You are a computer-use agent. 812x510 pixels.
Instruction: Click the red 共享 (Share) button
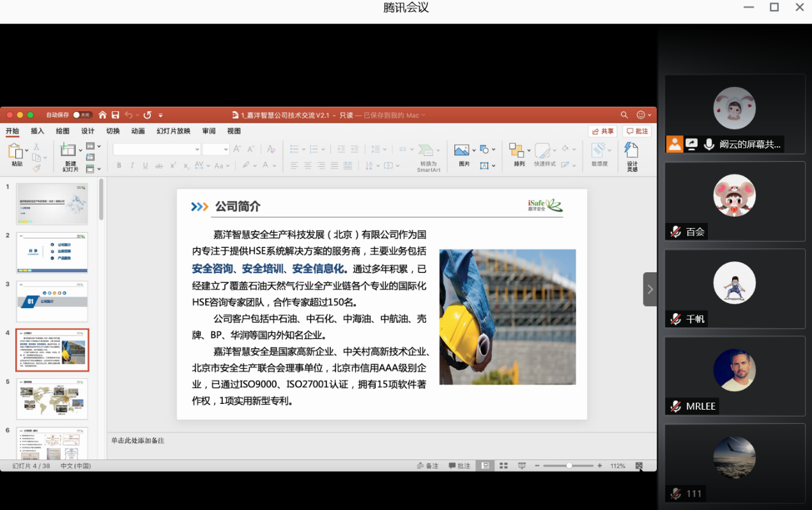pos(603,130)
